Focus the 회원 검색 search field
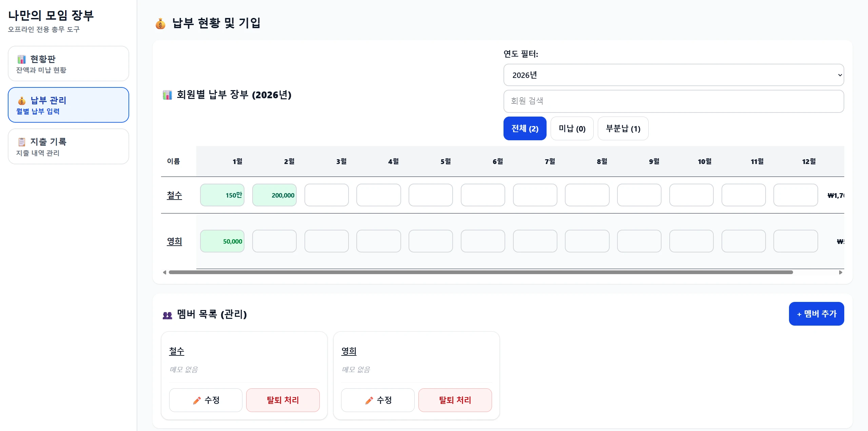 pyautogui.click(x=674, y=101)
